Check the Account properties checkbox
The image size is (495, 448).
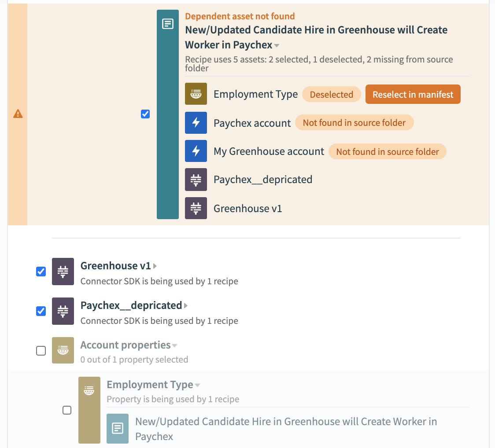(41, 351)
